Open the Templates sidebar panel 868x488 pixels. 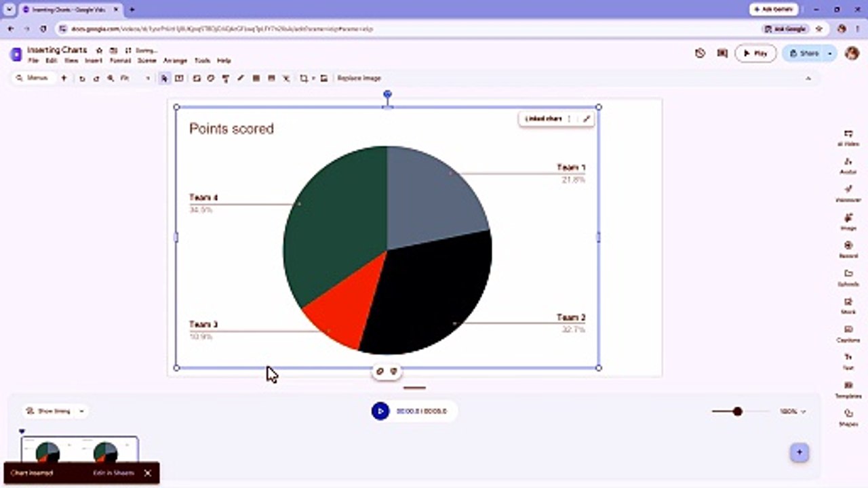coord(848,390)
